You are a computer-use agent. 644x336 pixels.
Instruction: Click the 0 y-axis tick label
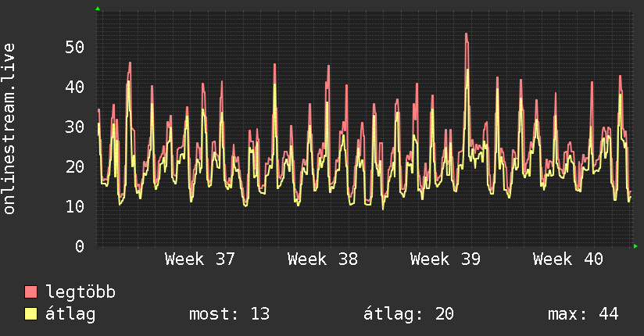click(x=80, y=246)
